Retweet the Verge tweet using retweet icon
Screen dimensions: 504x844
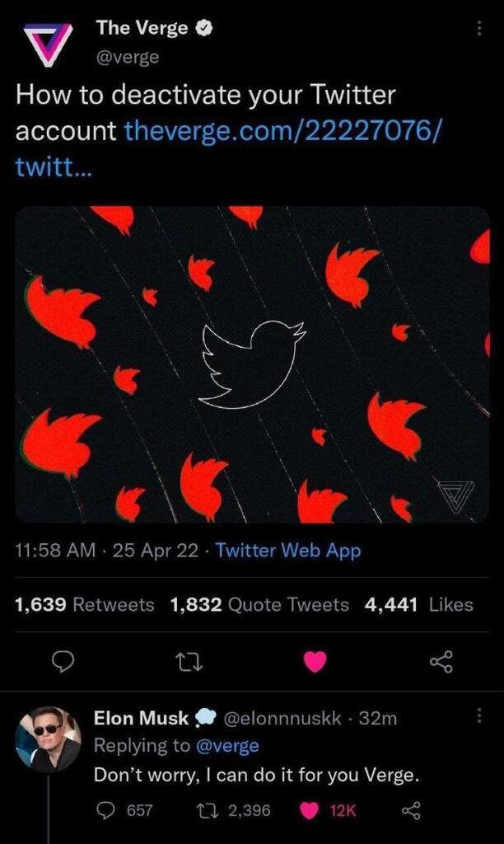[x=191, y=662]
